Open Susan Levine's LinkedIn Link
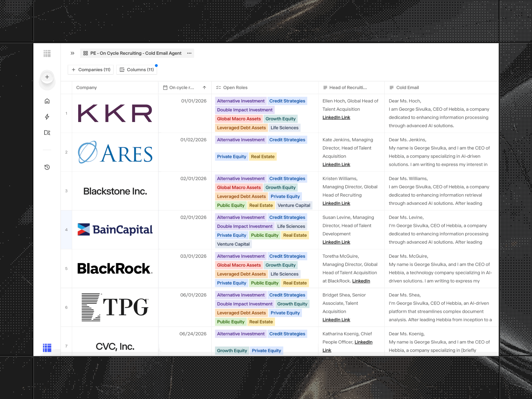This screenshot has width=532, height=399. [x=336, y=242]
